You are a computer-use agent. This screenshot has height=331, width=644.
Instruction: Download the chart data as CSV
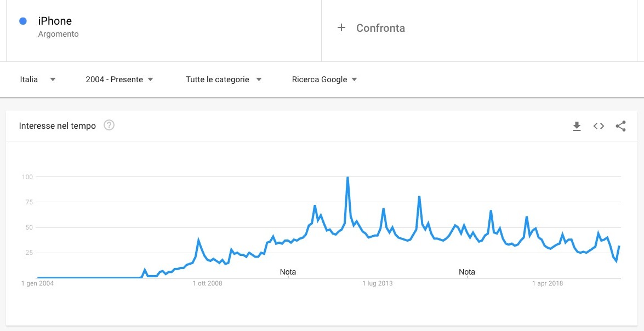[577, 127]
